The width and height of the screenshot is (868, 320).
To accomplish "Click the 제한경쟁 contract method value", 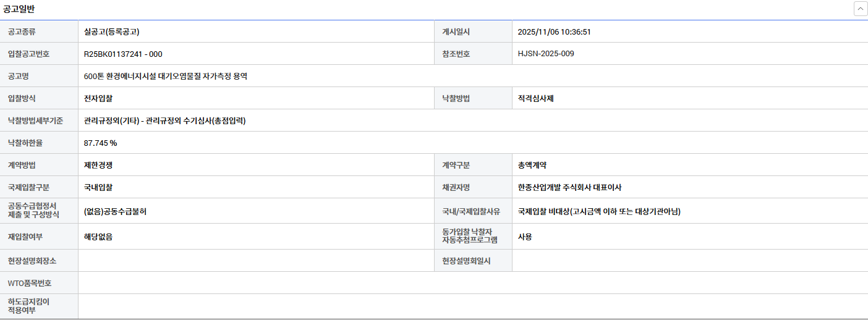I will coord(98,165).
